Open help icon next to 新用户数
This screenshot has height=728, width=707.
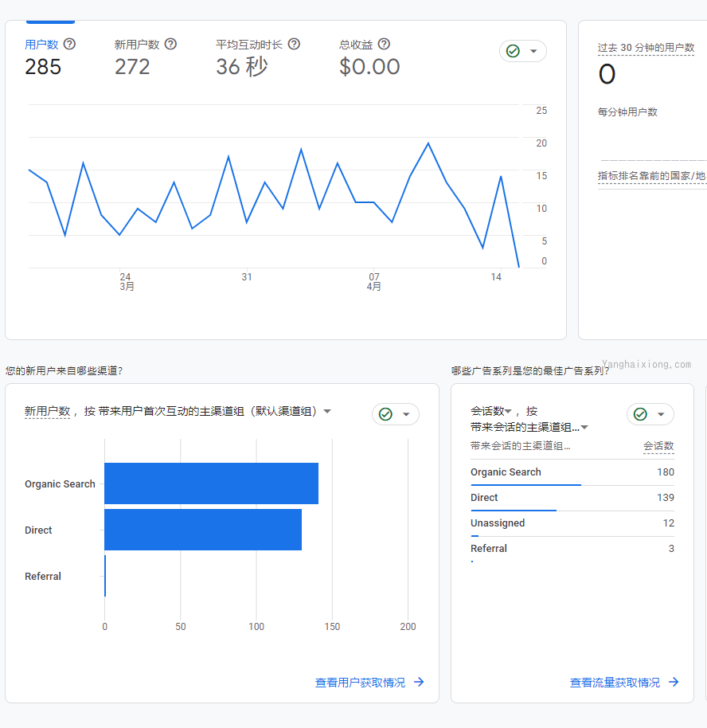(x=171, y=44)
